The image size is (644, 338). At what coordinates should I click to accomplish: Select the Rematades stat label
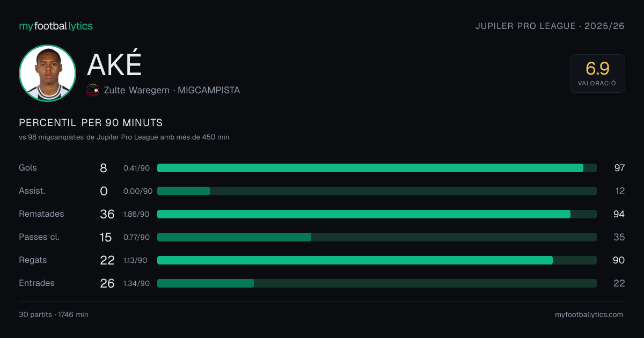(41, 214)
